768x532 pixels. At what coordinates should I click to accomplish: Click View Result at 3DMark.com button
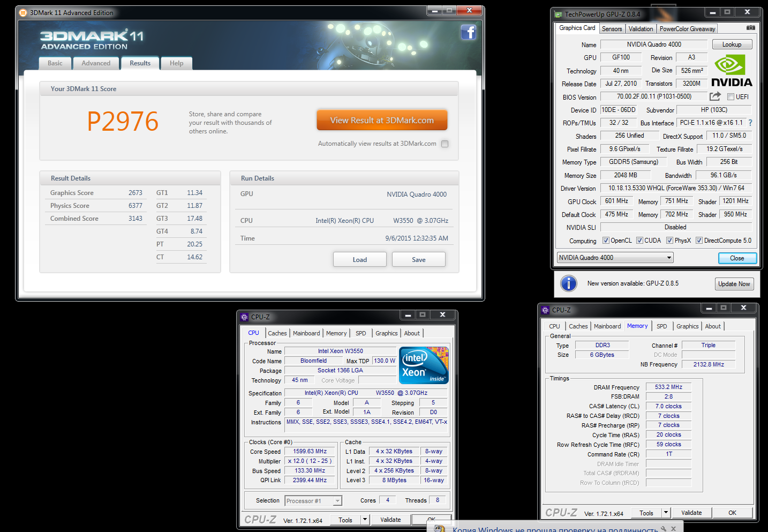pyautogui.click(x=382, y=121)
